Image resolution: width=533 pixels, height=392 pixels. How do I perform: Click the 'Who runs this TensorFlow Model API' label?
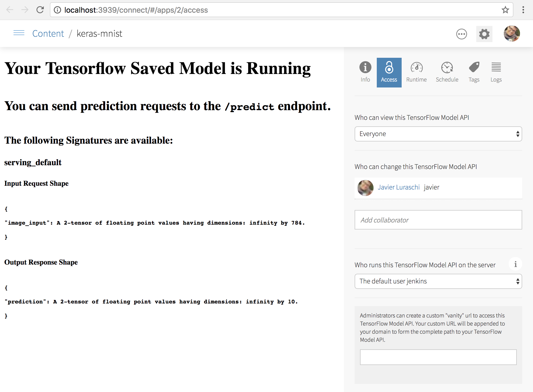pos(425,265)
